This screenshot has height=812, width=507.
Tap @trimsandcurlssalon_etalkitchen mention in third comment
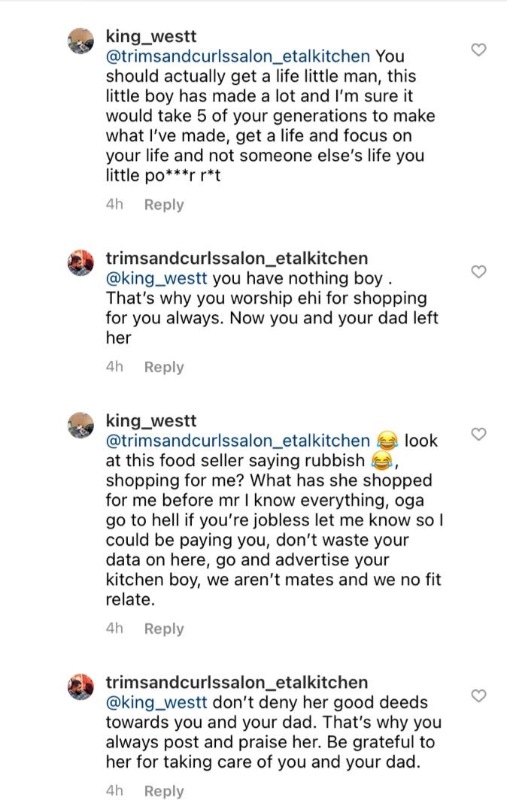tap(238, 441)
